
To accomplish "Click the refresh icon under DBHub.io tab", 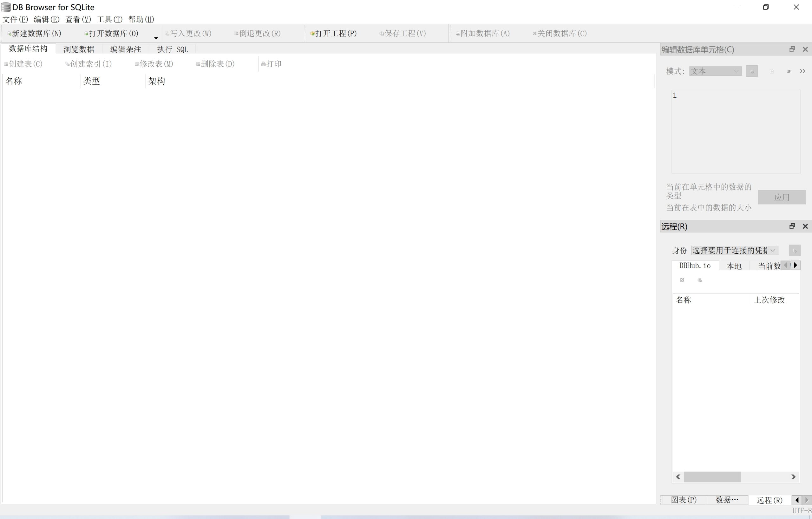I will coord(682,280).
